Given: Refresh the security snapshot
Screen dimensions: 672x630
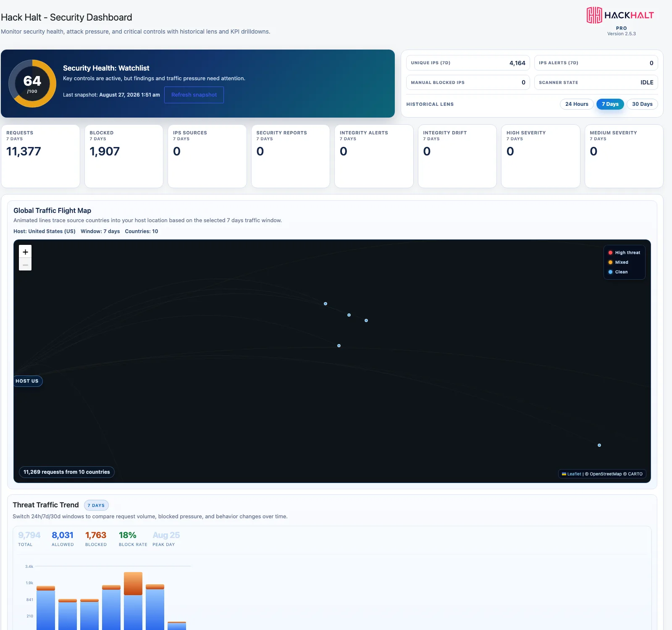Looking at the screenshot, I should point(194,95).
